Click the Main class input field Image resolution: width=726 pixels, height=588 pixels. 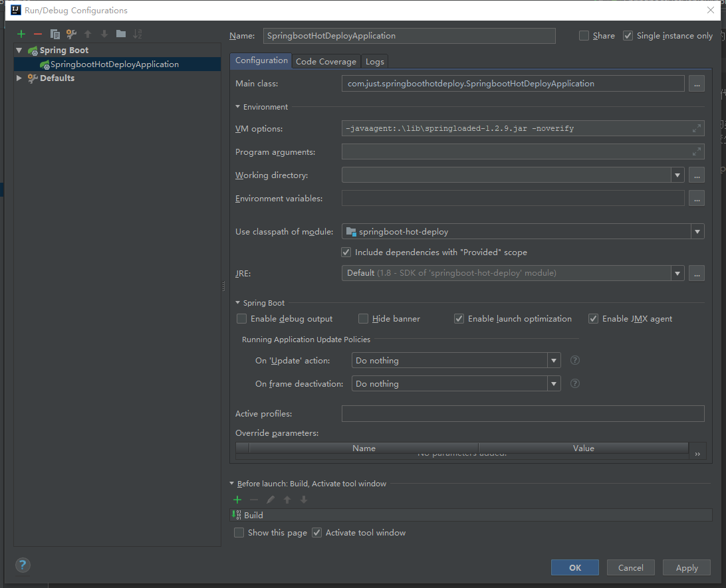tap(513, 84)
